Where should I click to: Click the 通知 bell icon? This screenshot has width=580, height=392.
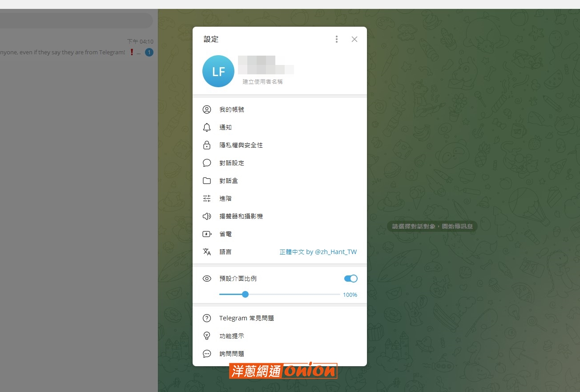click(207, 127)
